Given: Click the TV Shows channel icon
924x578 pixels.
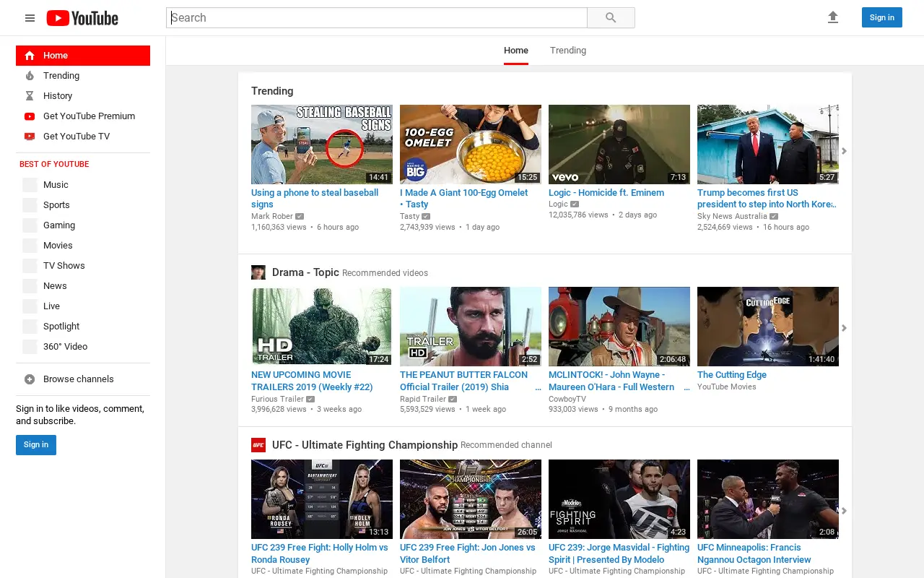Looking at the screenshot, I should click(x=30, y=266).
